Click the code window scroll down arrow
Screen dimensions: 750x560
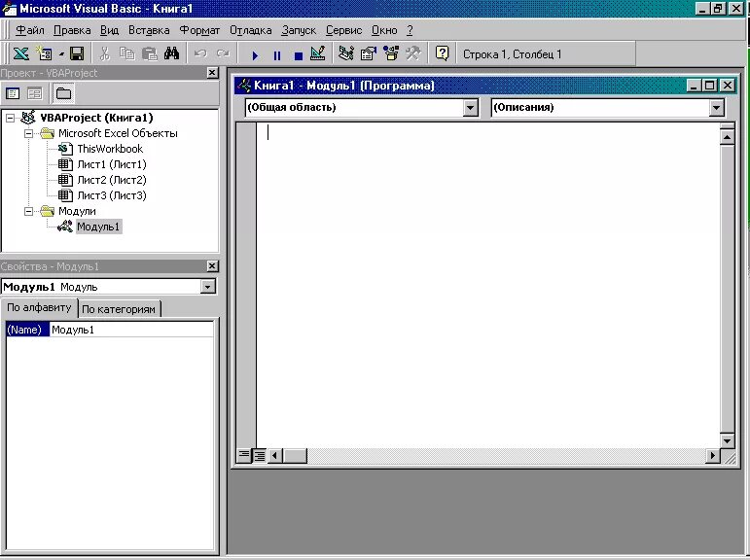(727, 441)
